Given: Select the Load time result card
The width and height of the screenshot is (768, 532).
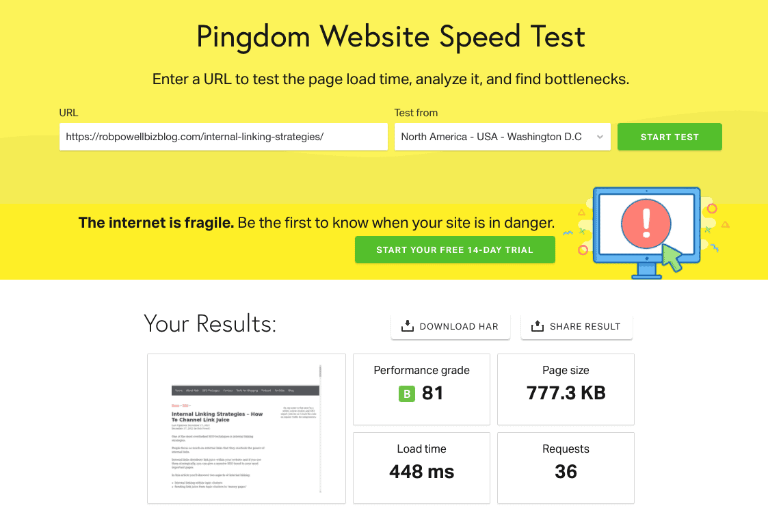Looking at the screenshot, I should pyautogui.click(x=421, y=468).
